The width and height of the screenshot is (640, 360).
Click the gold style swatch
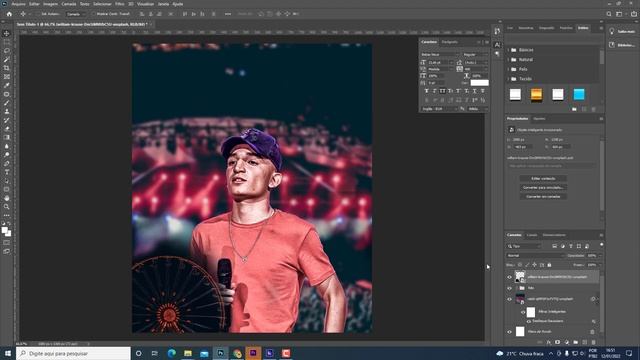tap(536, 94)
